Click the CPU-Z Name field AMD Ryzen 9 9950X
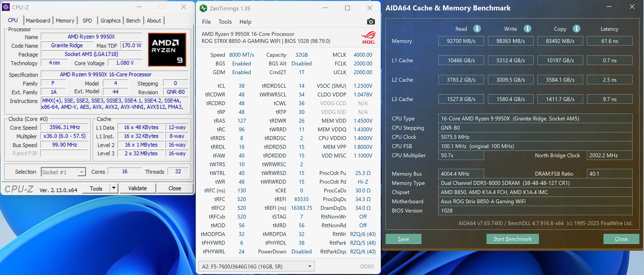644x275 pixels. click(91, 37)
